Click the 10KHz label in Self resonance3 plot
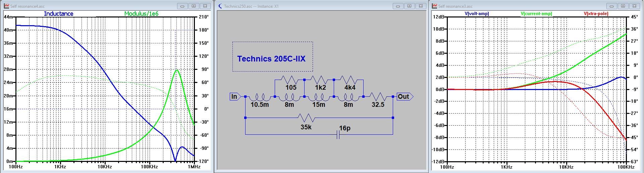The image size is (644, 173). click(x=566, y=167)
